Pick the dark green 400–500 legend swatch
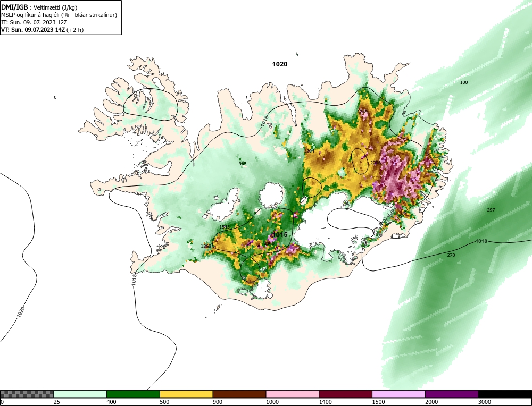Viewport: 532px width, 406px height. coord(133,394)
